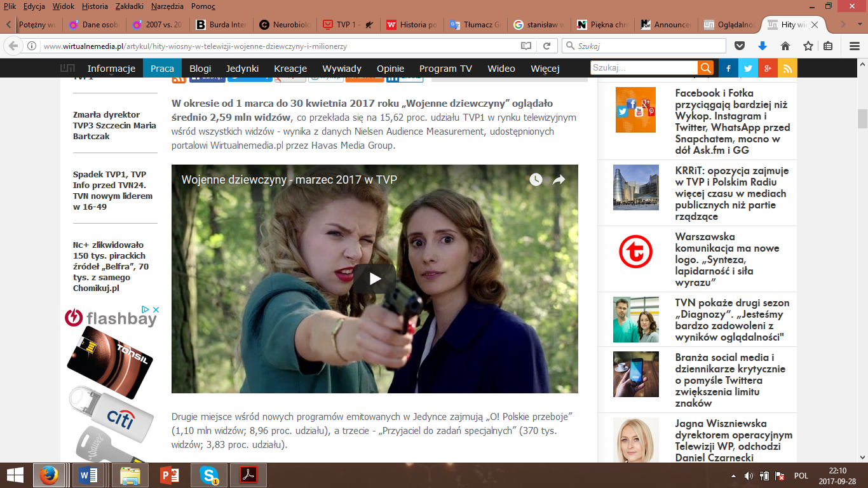
Task: Switch to the Burda Inter tab
Action: point(222,25)
